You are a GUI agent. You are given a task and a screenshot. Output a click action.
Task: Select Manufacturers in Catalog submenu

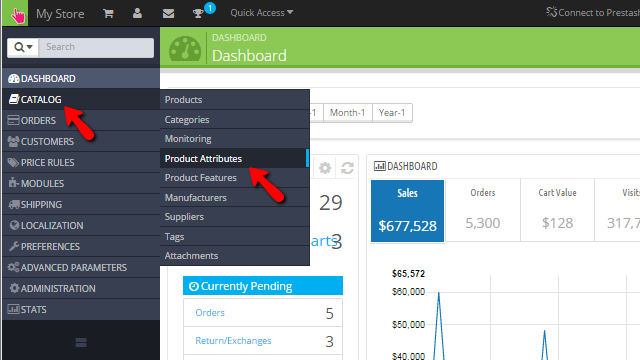(235, 198)
